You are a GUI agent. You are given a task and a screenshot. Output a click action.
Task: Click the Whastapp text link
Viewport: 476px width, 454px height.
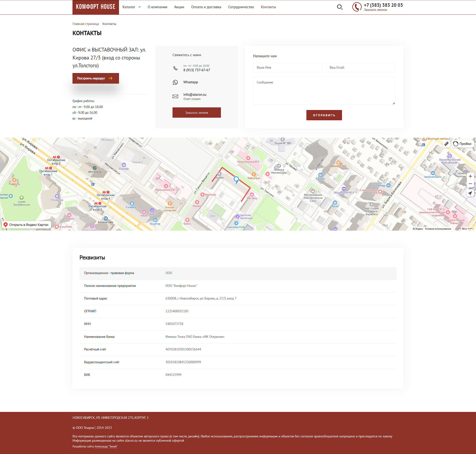(191, 82)
